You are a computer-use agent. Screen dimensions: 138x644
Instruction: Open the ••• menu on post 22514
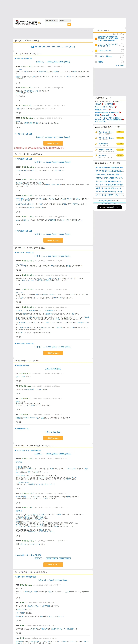[66, 167]
